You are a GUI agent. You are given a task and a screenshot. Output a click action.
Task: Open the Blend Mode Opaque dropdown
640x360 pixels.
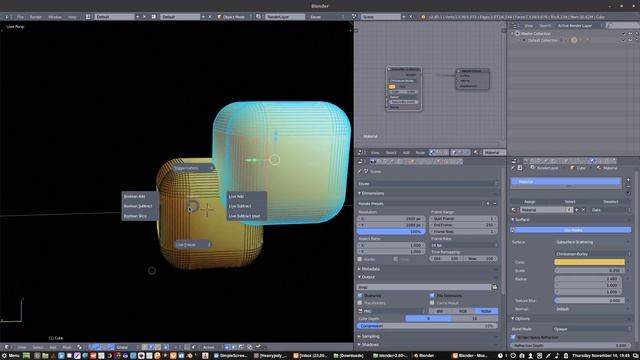click(592, 329)
